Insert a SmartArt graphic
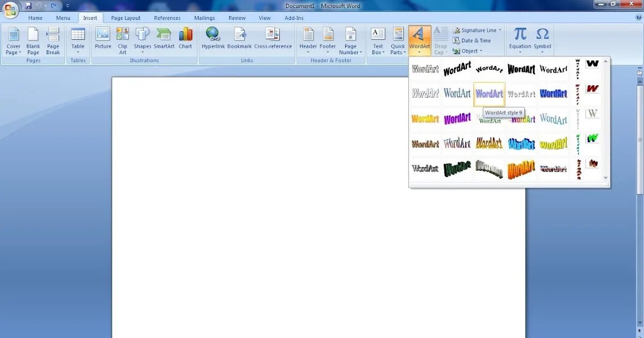The width and height of the screenshot is (644, 338). [x=164, y=39]
